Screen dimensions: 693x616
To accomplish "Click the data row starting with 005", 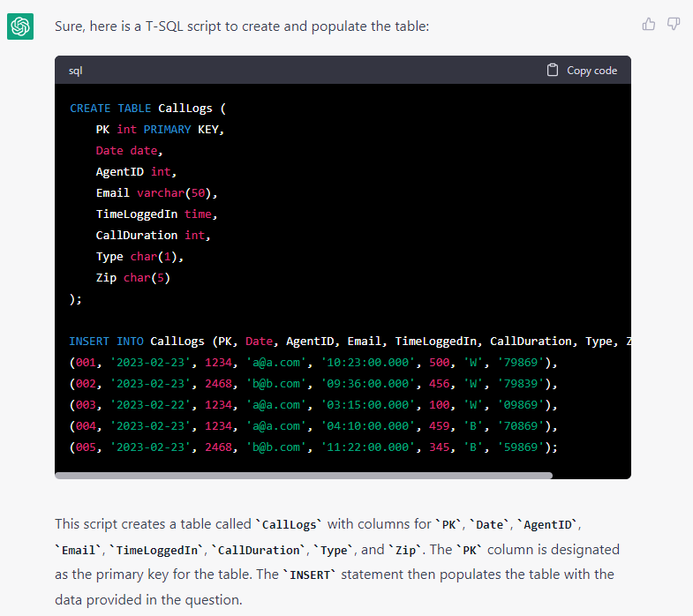I will pos(313,447).
